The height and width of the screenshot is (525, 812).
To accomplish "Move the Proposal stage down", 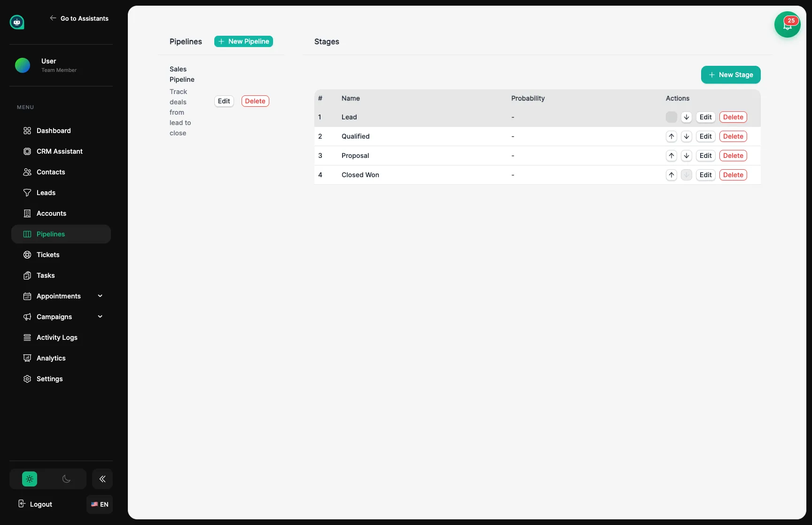I will pyautogui.click(x=687, y=156).
